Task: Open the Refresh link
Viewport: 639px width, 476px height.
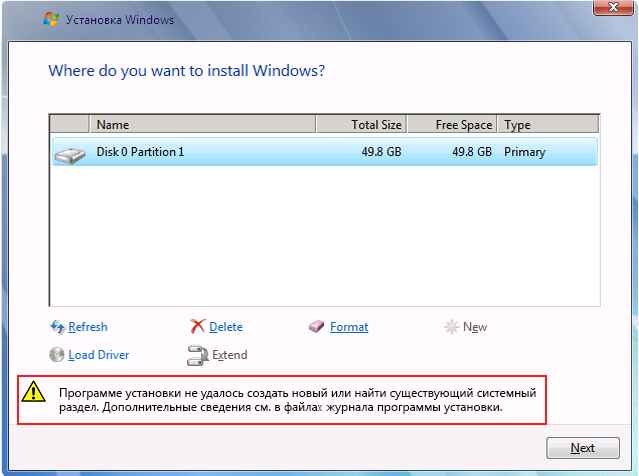Action: click(x=88, y=327)
